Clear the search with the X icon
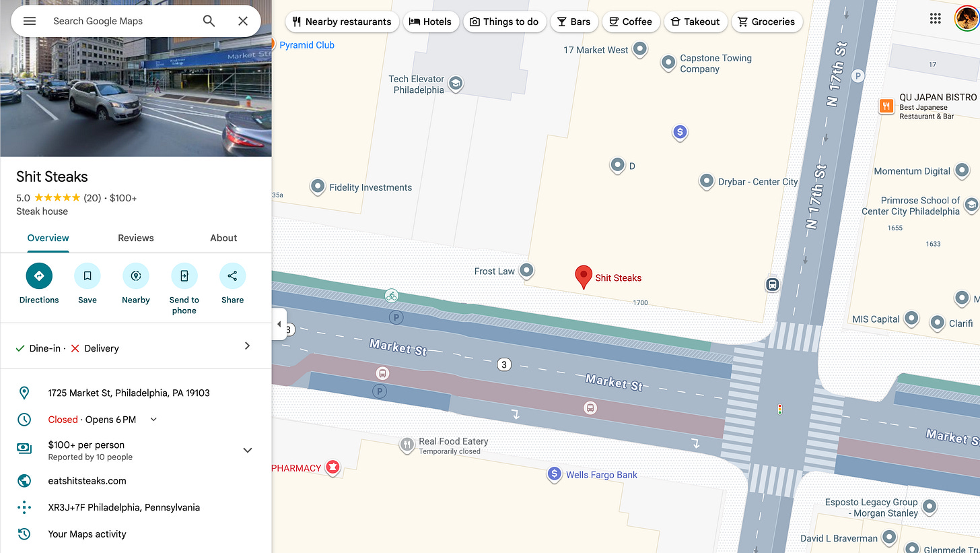The width and height of the screenshot is (980, 553). point(243,21)
